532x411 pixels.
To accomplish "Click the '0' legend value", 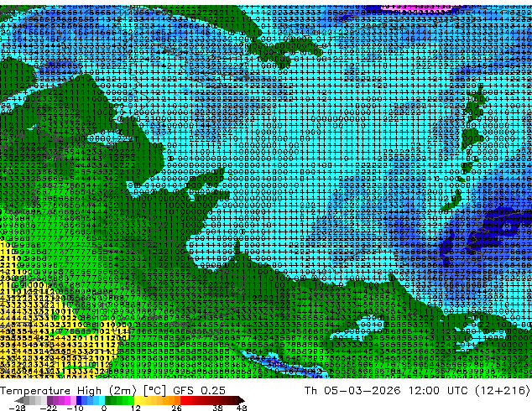I will click(104, 408).
